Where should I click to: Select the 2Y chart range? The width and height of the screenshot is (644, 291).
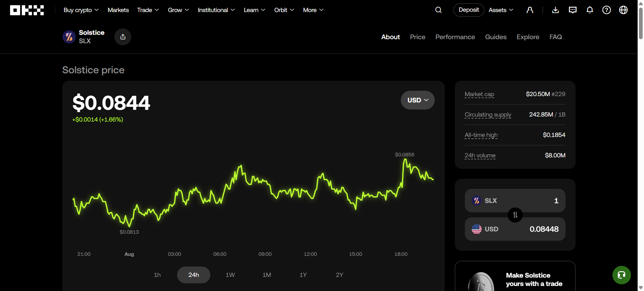point(339,275)
